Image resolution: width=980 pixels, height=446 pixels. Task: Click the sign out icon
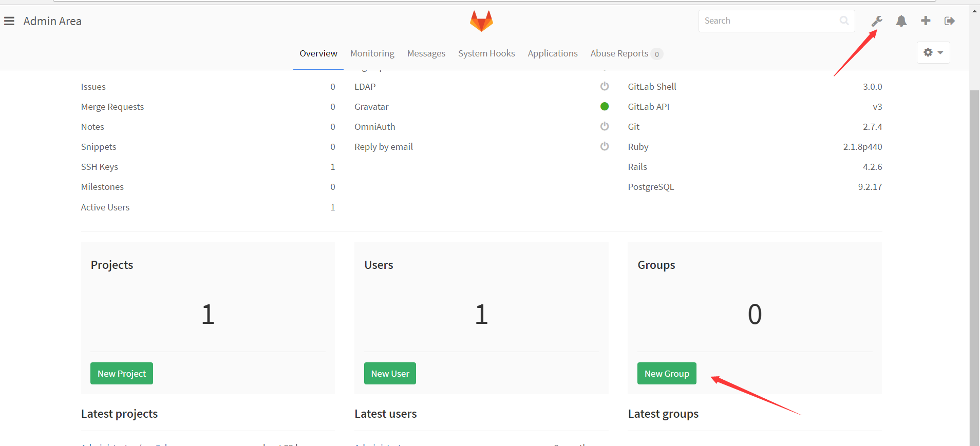949,21
